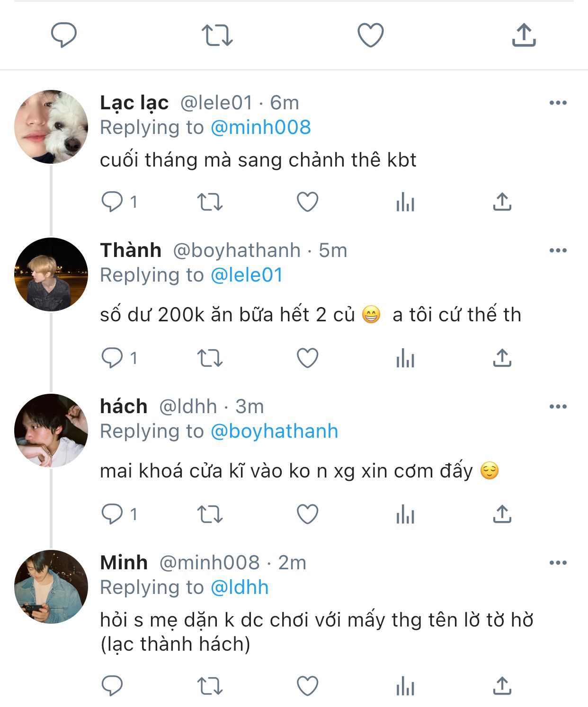Expand more options on Minh's tweet
Screen dimensions: 588x707
tap(558, 563)
